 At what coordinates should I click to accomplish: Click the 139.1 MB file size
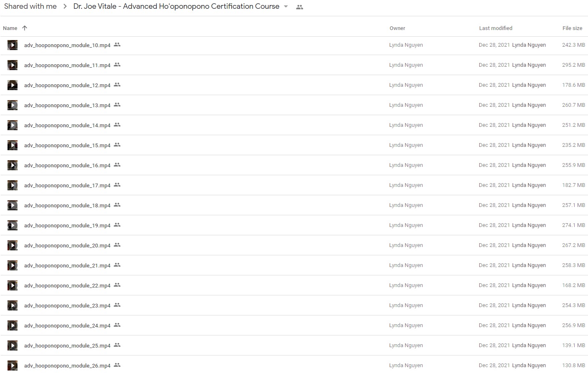(x=573, y=345)
